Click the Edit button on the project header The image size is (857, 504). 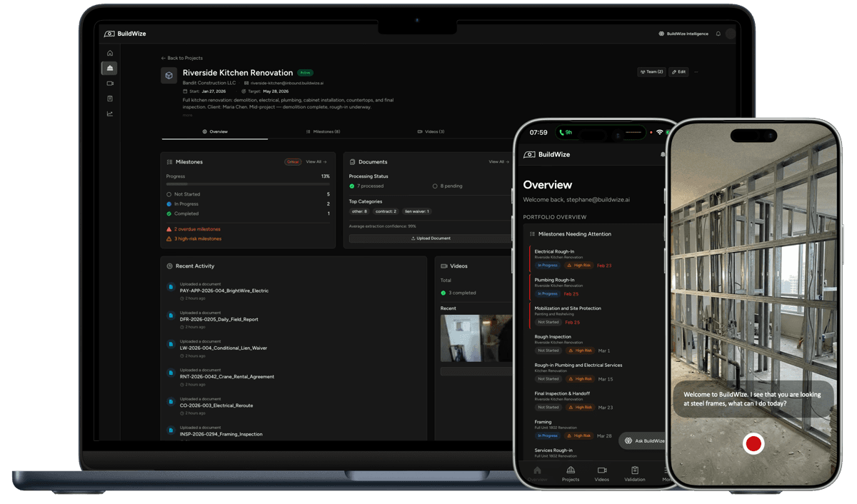[x=678, y=71]
